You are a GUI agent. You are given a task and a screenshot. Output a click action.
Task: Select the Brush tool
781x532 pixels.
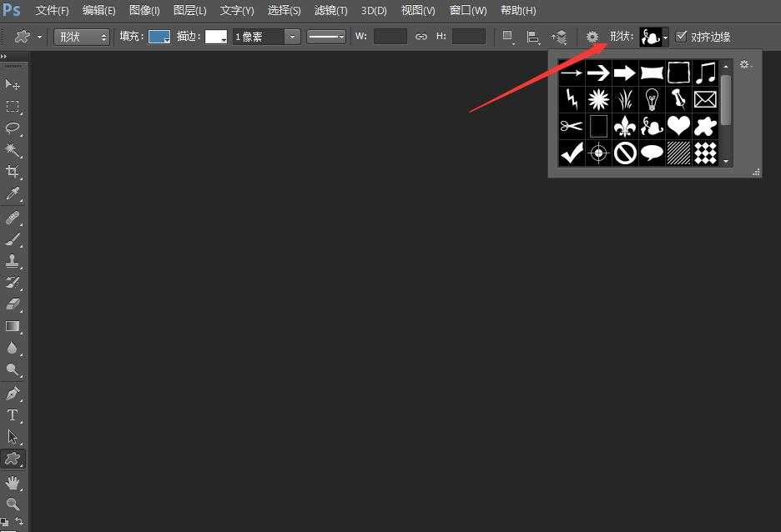13,239
